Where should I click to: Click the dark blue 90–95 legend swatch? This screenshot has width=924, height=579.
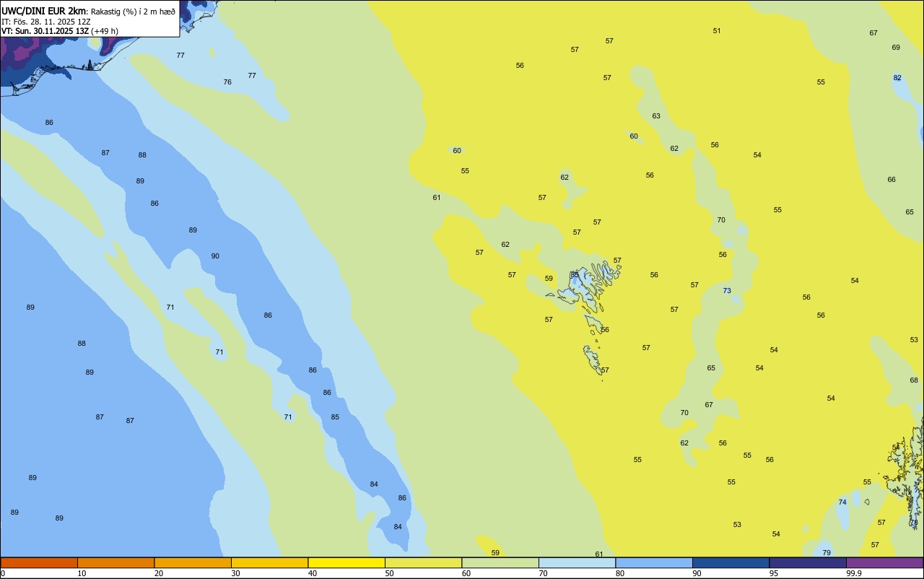click(x=731, y=562)
